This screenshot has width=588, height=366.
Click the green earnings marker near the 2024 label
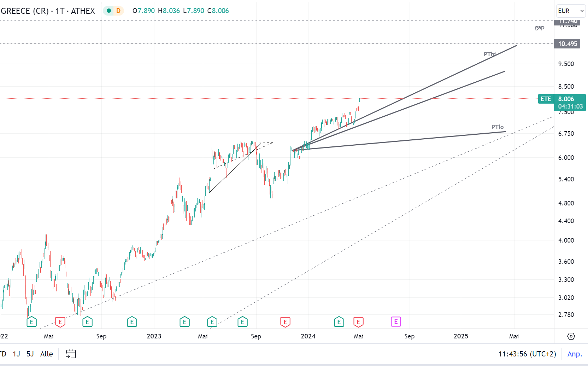[339, 322]
